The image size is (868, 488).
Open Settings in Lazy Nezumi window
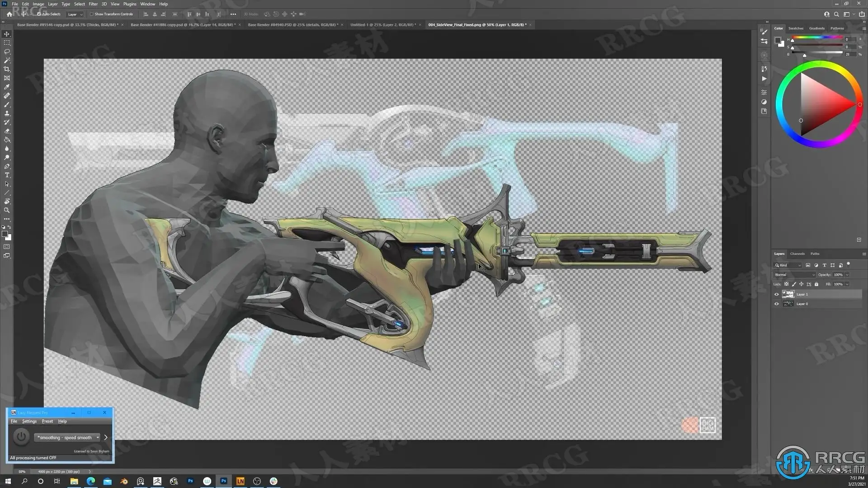[29, 421]
